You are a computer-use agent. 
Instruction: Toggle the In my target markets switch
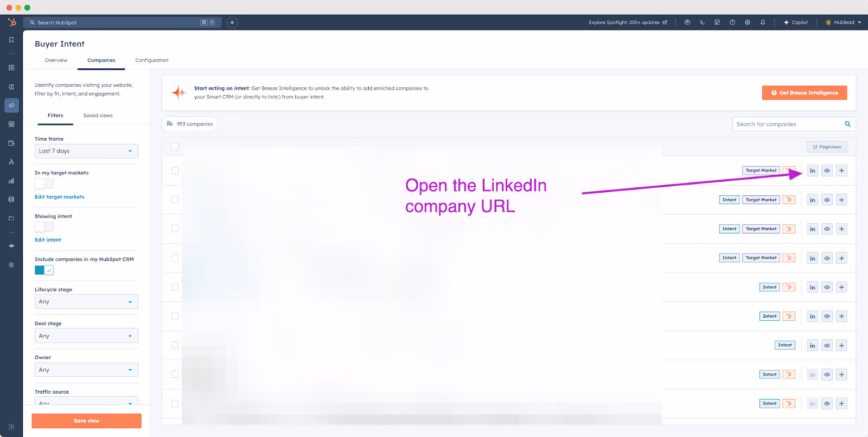pos(44,183)
